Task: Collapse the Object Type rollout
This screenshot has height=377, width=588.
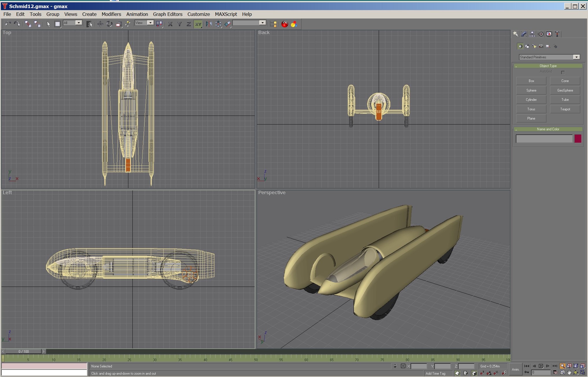Action: (548, 66)
